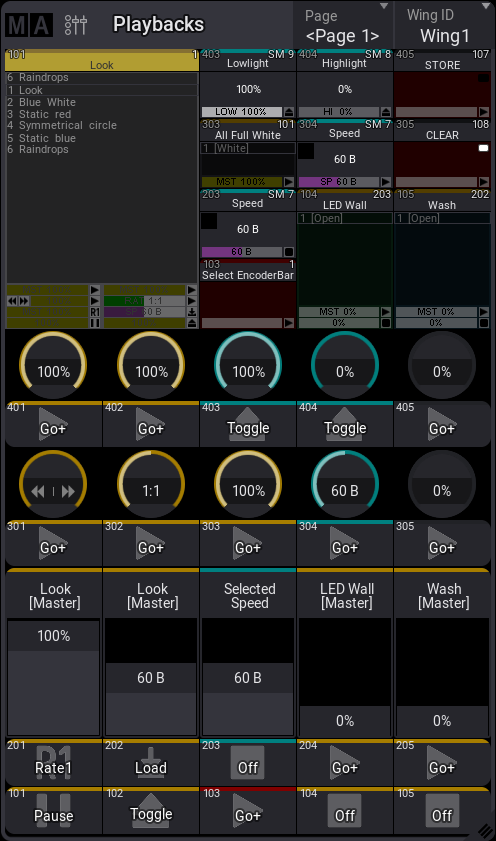Click play arrow beside SP 60 B bar

pyautogui.click(x=386, y=182)
